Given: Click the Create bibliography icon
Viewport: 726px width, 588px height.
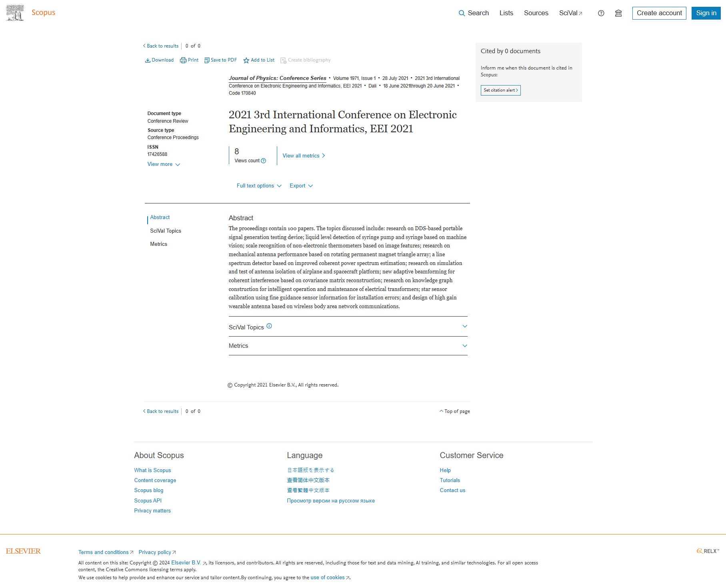Looking at the screenshot, I should (x=283, y=60).
